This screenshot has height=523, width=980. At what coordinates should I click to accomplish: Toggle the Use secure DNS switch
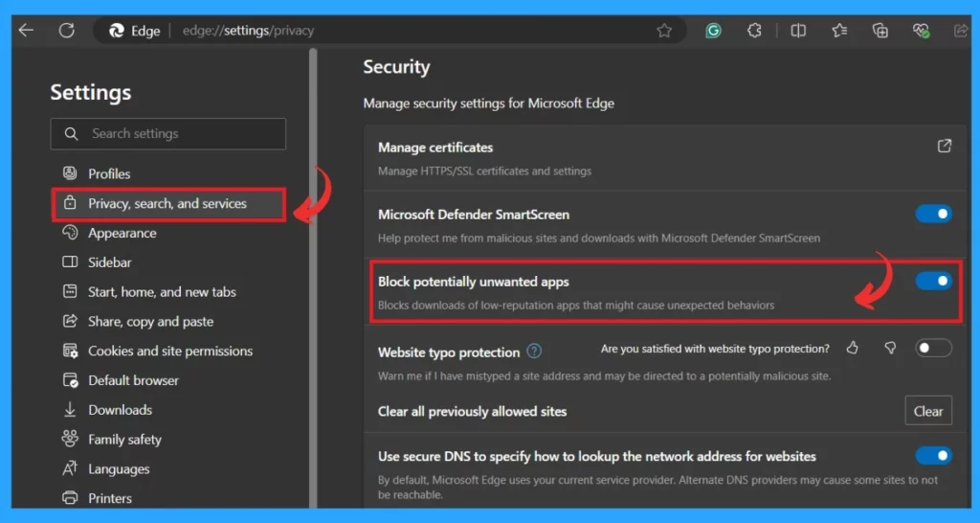click(x=933, y=455)
